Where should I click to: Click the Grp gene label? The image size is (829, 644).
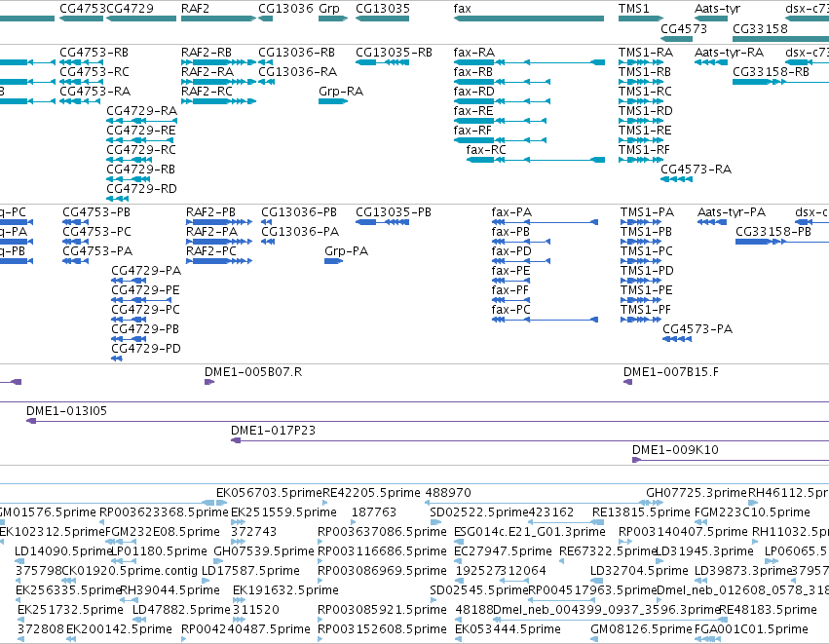point(329,9)
